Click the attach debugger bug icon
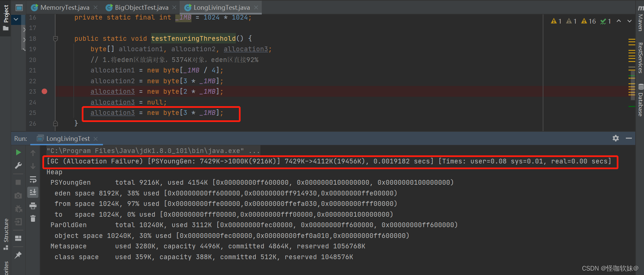This screenshot has width=644, height=275. [x=18, y=209]
